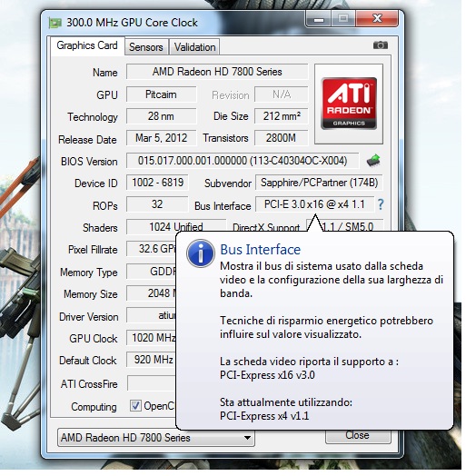466x476 pixels.
Task: Click the camera screenshot icon
Action: click(381, 45)
